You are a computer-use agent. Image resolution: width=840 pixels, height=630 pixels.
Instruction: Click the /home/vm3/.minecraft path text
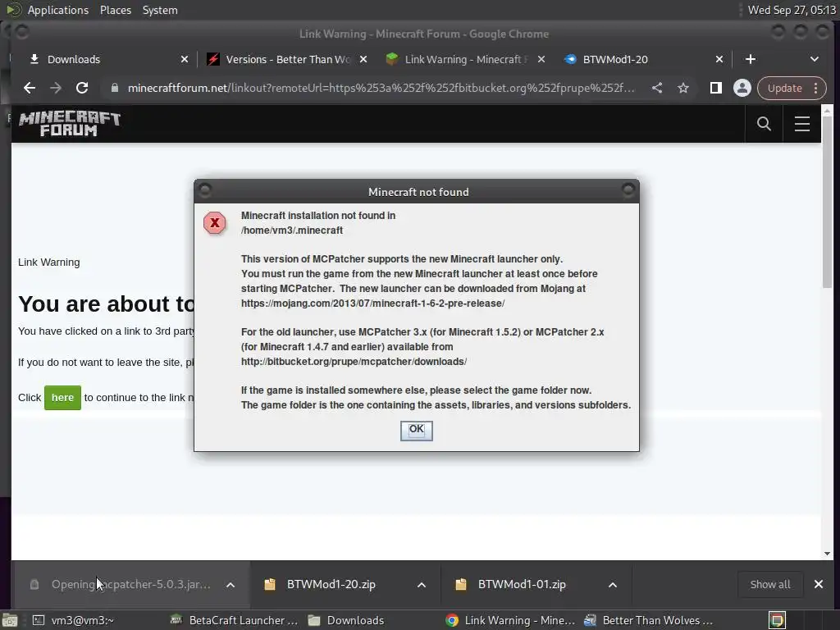(x=292, y=231)
